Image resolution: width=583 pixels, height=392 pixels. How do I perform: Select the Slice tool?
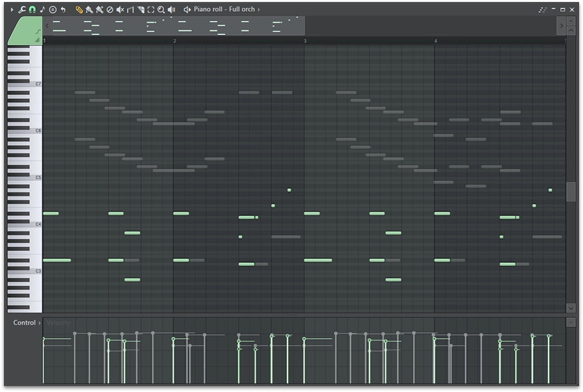(141, 10)
